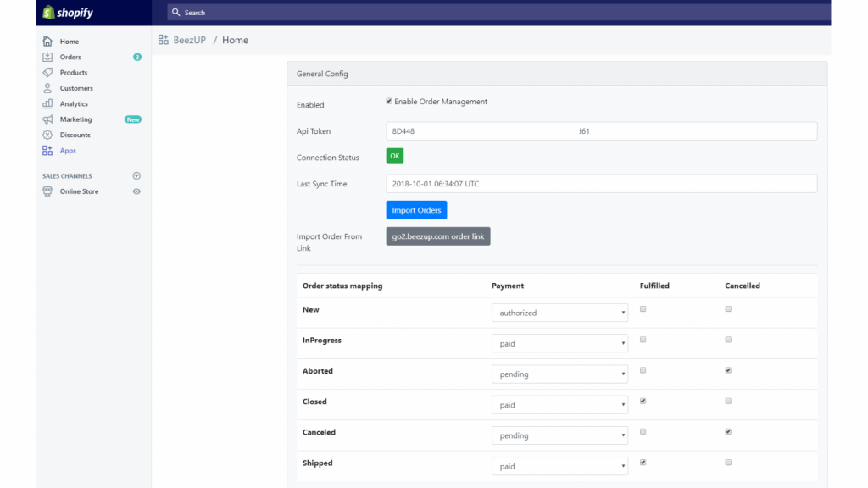Click the Home house icon in sidebar
This screenshot has width=868, height=488.
click(47, 42)
